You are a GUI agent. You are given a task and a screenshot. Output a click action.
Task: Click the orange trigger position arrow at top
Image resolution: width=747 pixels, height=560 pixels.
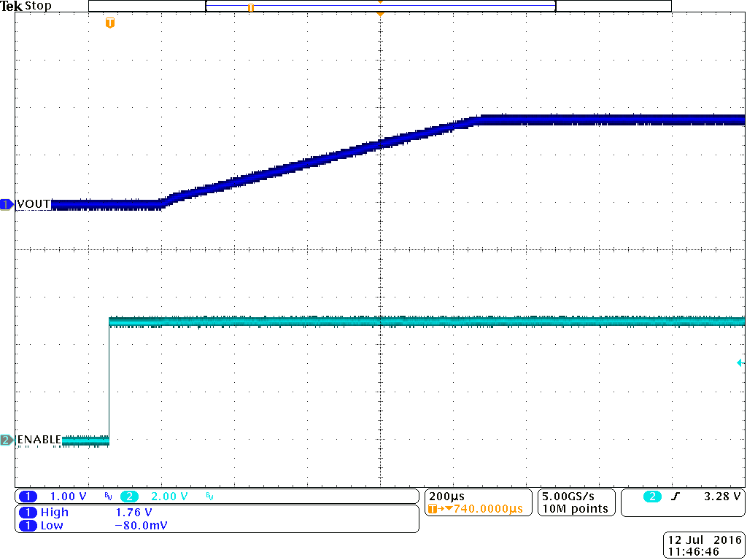pyautogui.click(x=379, y=12)
